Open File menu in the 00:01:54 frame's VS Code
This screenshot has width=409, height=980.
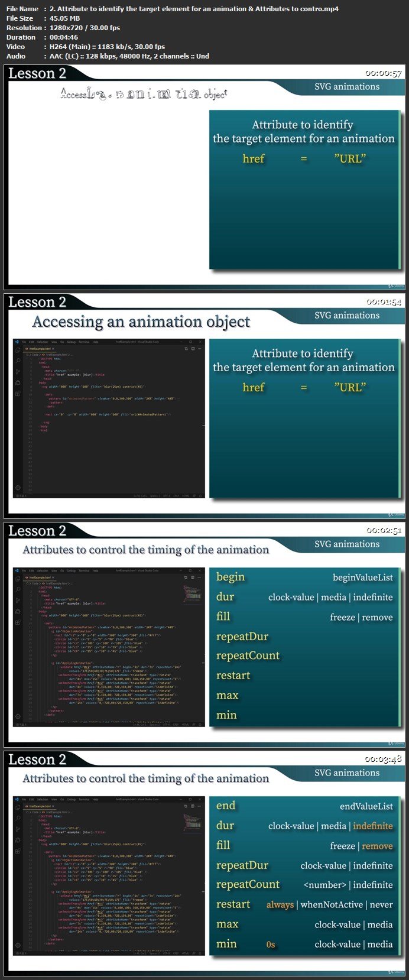coord(24,342)
